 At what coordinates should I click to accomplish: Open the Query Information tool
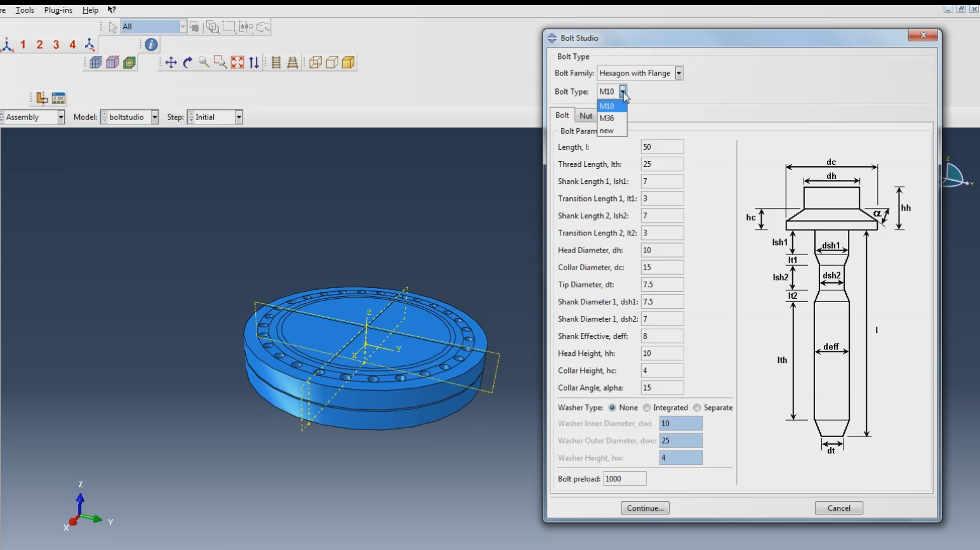click(x=150, y=44)
